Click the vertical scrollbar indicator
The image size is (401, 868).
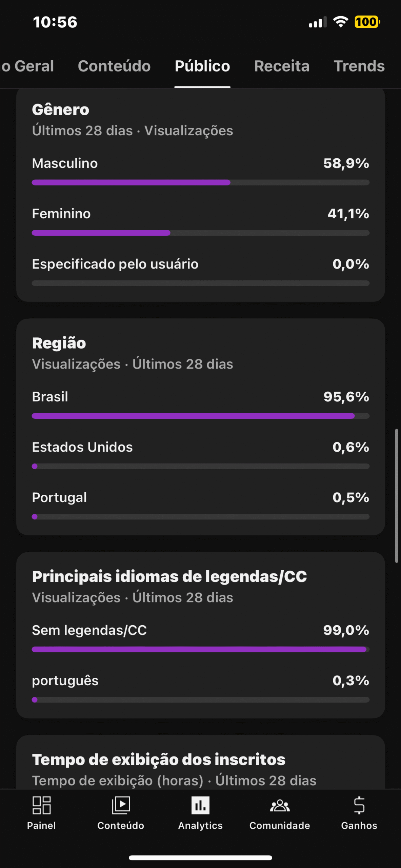click(x=396, y=496)
